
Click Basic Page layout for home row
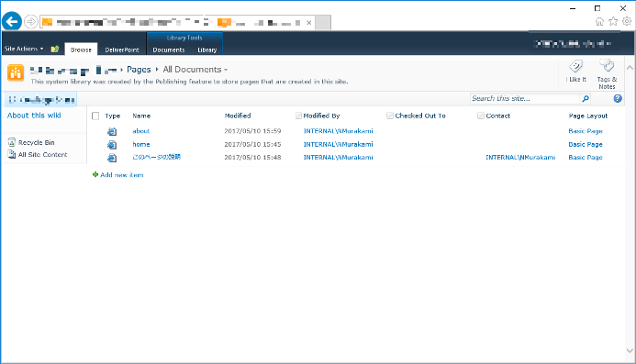[x=586, y=144]
